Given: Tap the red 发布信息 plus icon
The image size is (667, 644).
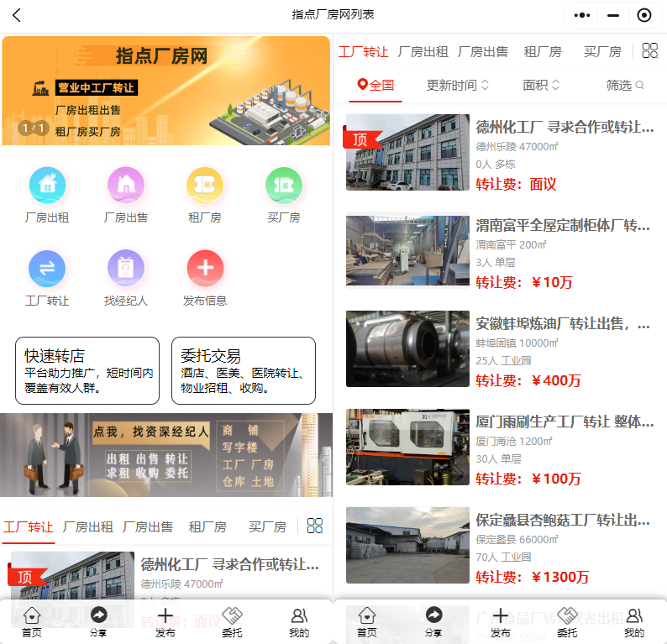Looking at the screenshot, I should (x=205, y=269).
